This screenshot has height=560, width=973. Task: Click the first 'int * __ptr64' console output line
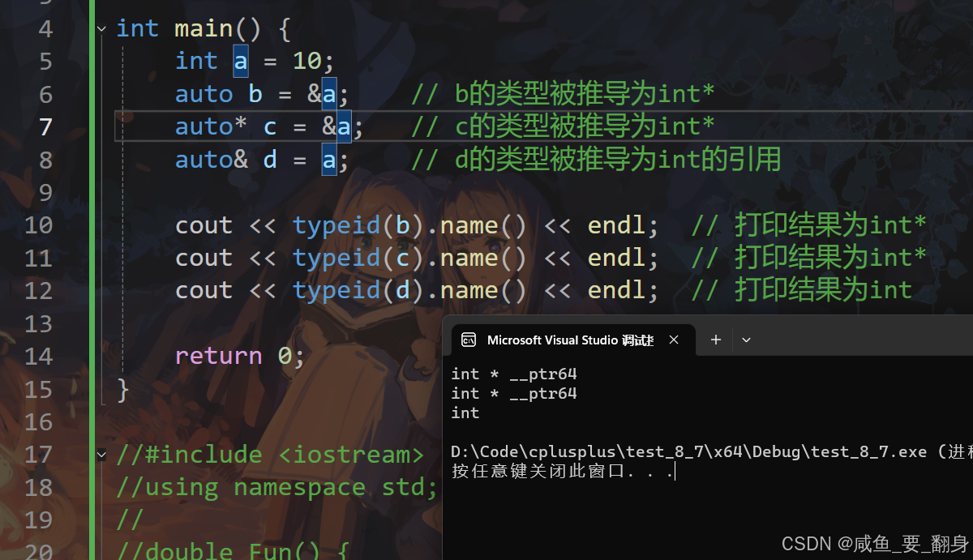(514, 374)
